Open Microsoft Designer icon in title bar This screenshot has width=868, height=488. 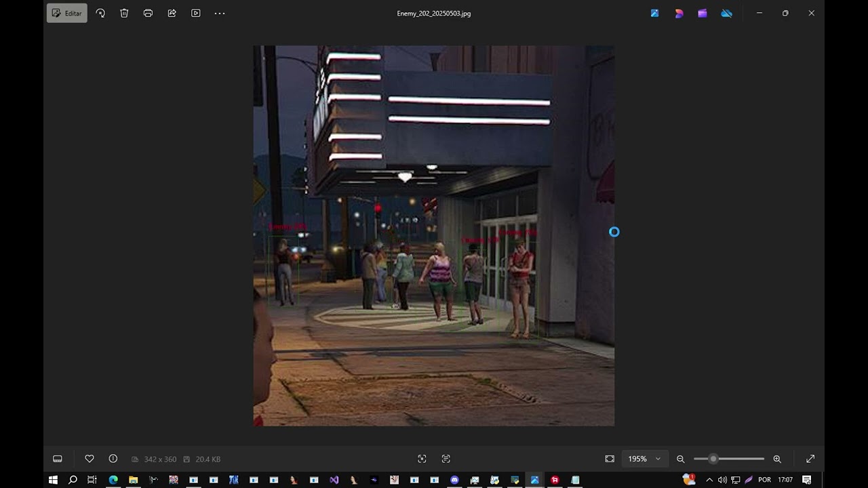[x=679, y=13]
